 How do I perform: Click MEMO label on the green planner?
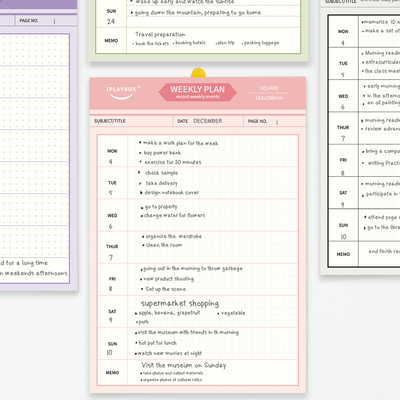tap(111, 40)
